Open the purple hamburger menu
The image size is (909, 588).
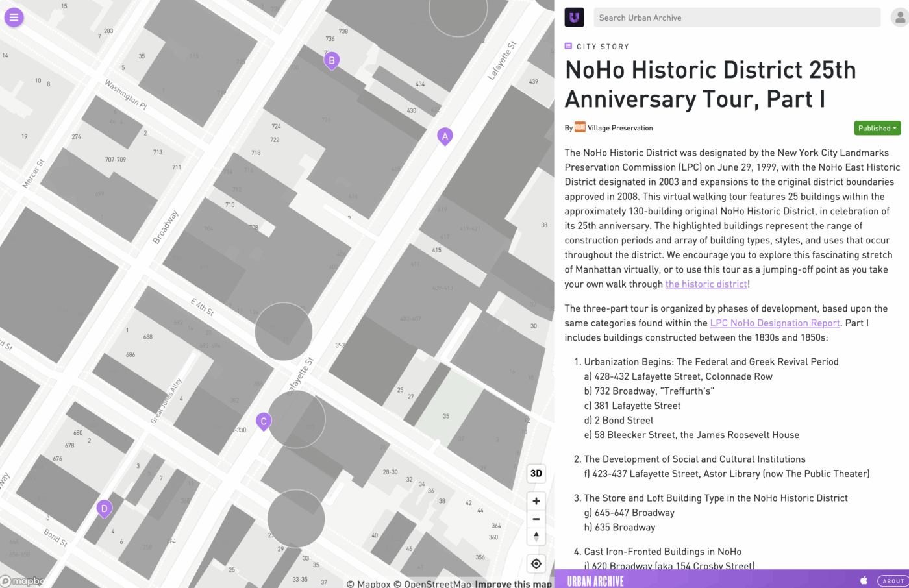[14, 18]
